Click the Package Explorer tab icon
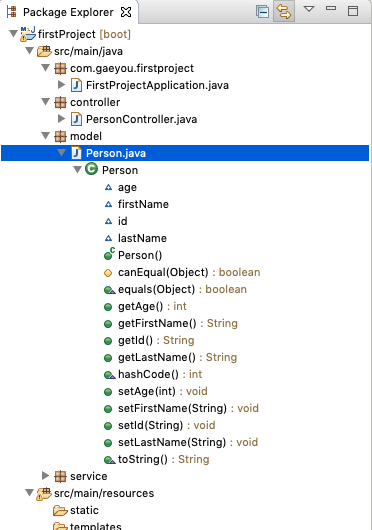372x530 pixels. click(x=12, y=12)
